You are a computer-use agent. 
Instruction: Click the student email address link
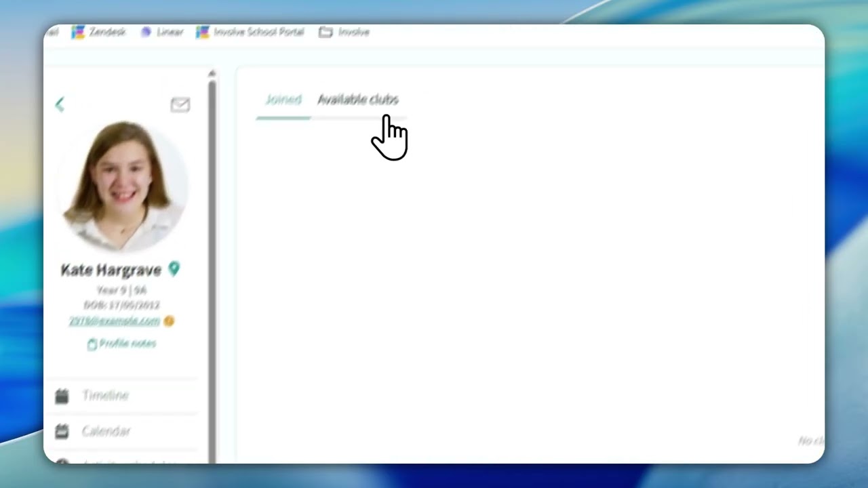115,321
